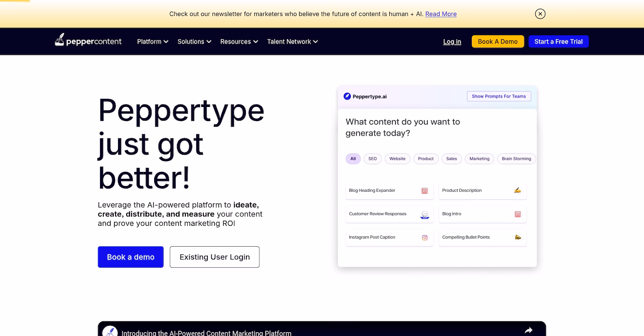Image resolution: width=644 pixels, height=336 pixels.
Task: Click the Peppertype.ai logo icon
Action: pos(346,96)
